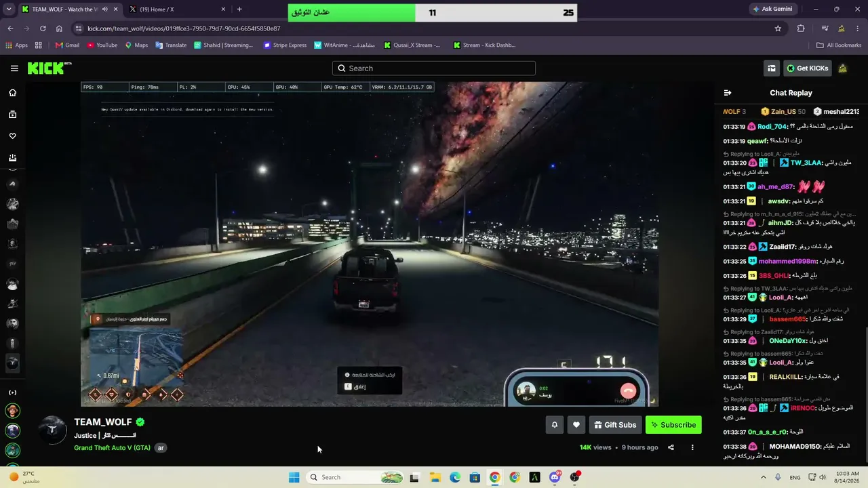This screenshot has width=868, height=488.
Task: Open Following heart icon in sidebar
Action: tap(12, 136)
